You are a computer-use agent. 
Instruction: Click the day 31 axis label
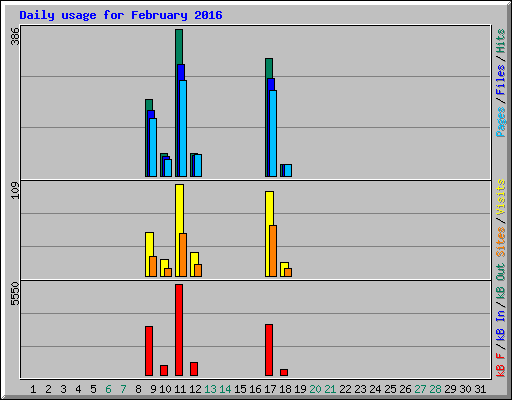[x=480, y=389]
